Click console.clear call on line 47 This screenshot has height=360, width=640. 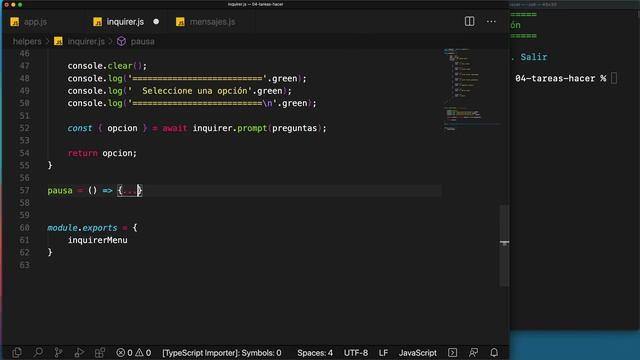[x=107, y=66]
